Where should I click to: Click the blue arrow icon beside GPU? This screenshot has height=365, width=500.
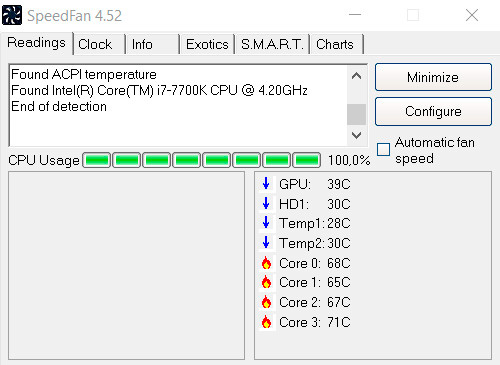pyautogui.click(x=266, y=184)
